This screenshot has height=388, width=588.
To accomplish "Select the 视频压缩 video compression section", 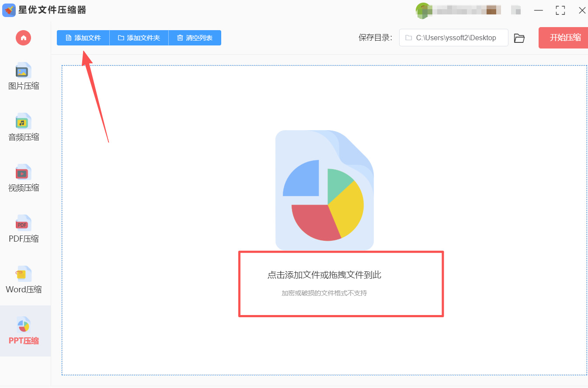I will 24,178.
